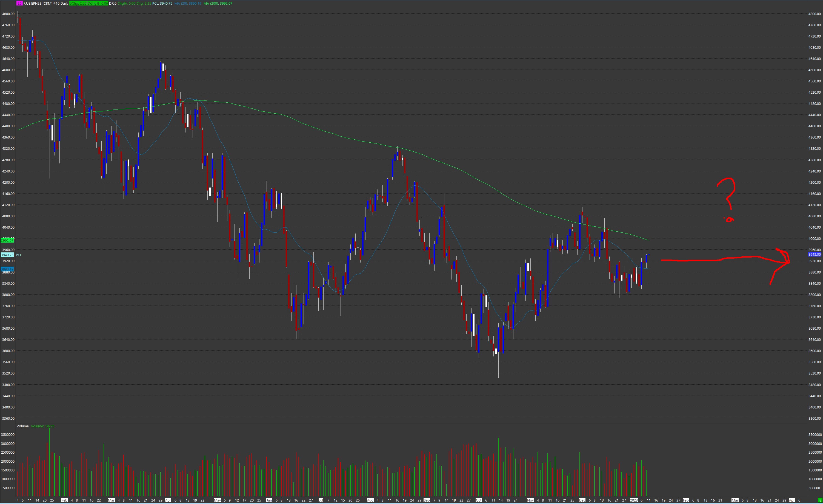Click the F.US.EPH23 symbol label
The width and height of the screenshot is (823, 504).
(x=33, y=3)
